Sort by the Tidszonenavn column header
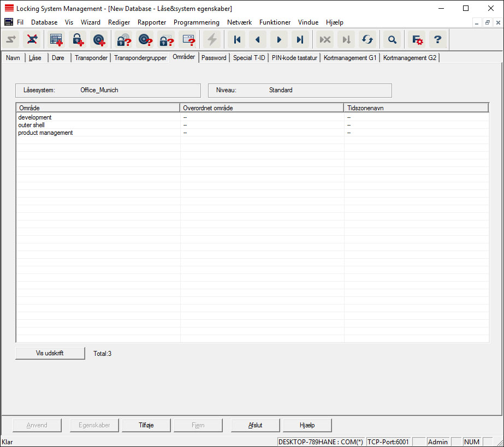The width and height of the screenshot is (504, 447). (416, 108)
